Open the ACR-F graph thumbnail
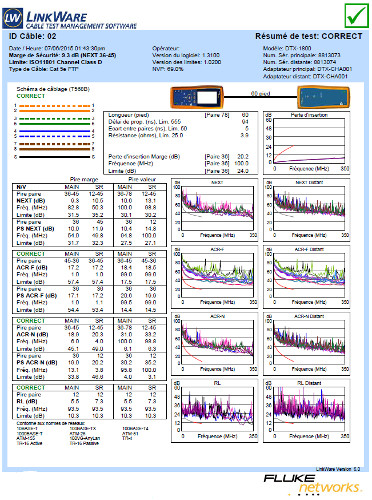This screenshot has width=372, height=500. [x=215, y=277]
